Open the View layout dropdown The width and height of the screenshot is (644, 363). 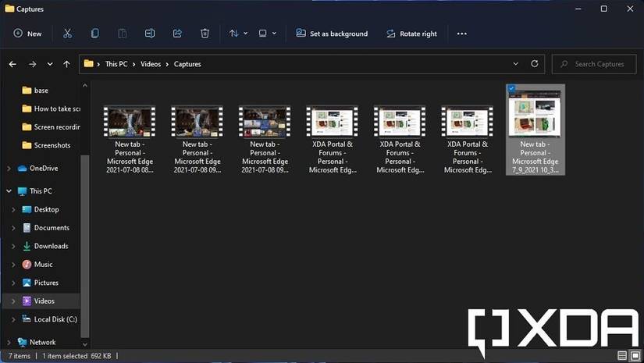point(268,34)
